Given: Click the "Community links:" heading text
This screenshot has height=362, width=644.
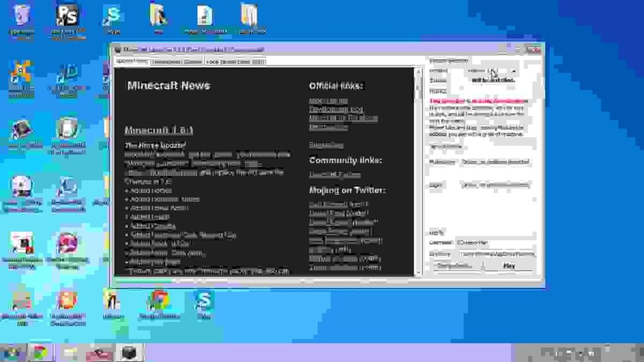Looking at the screenshot, I should click(x=345, y=160).
